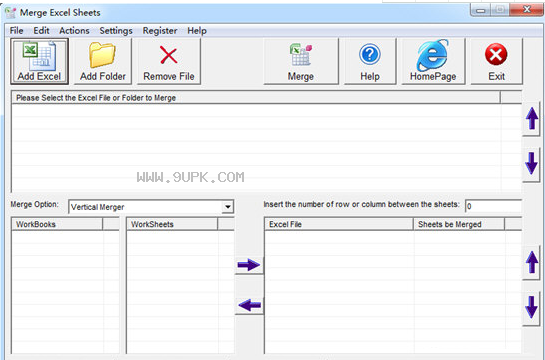The width and height of the screenshot is (545, 360).
Task: Open the Help question mark button
Action: (370, 61)
